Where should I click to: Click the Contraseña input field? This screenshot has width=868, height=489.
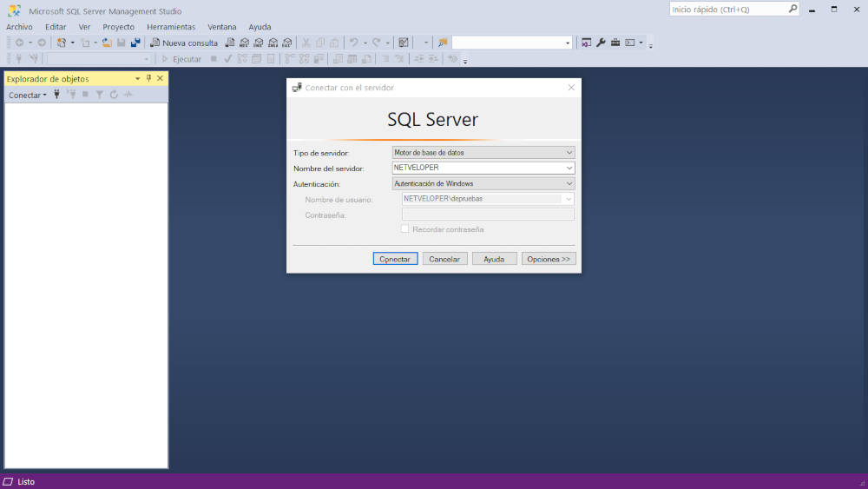(488, 215)
